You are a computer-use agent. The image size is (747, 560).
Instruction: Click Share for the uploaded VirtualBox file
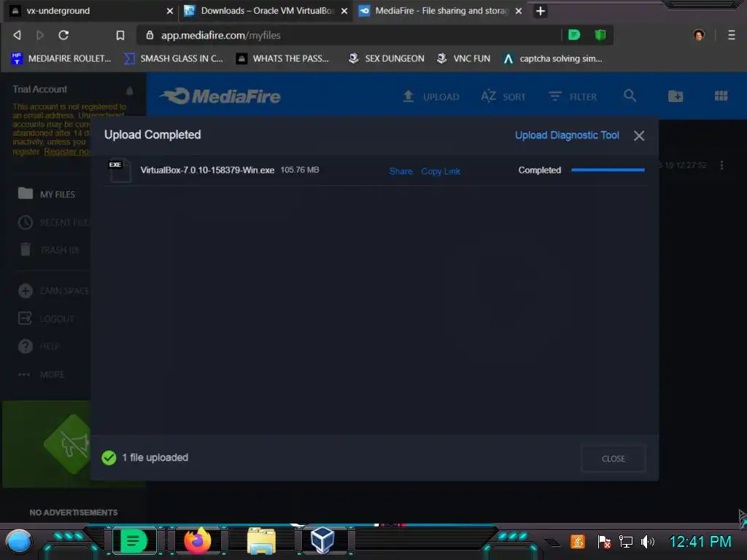(400, 171)
